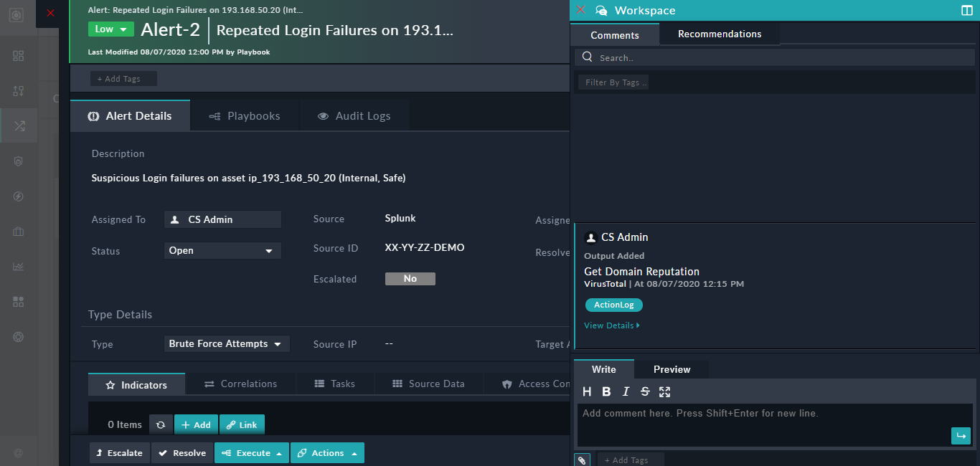The width and height of the screenshot is (980, 466).
Task: Open the Brute Force Attempts type dropdown
Action: tap(227, 343)
